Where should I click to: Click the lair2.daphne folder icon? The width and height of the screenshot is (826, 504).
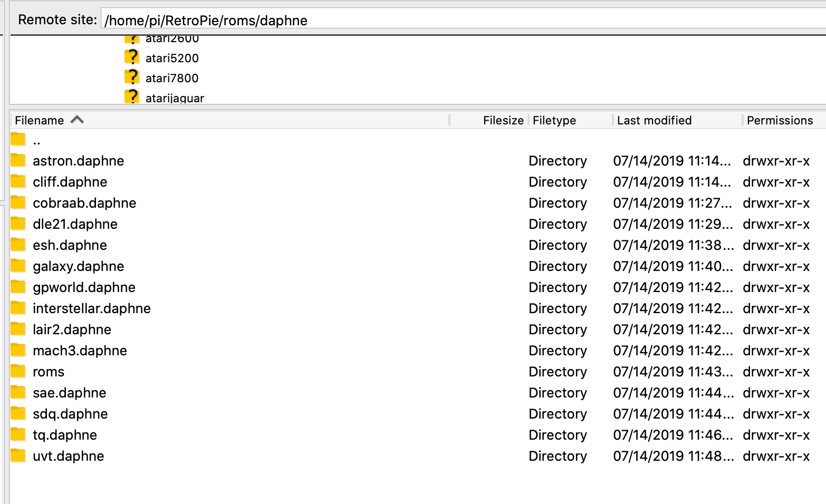tap(18, 329)
